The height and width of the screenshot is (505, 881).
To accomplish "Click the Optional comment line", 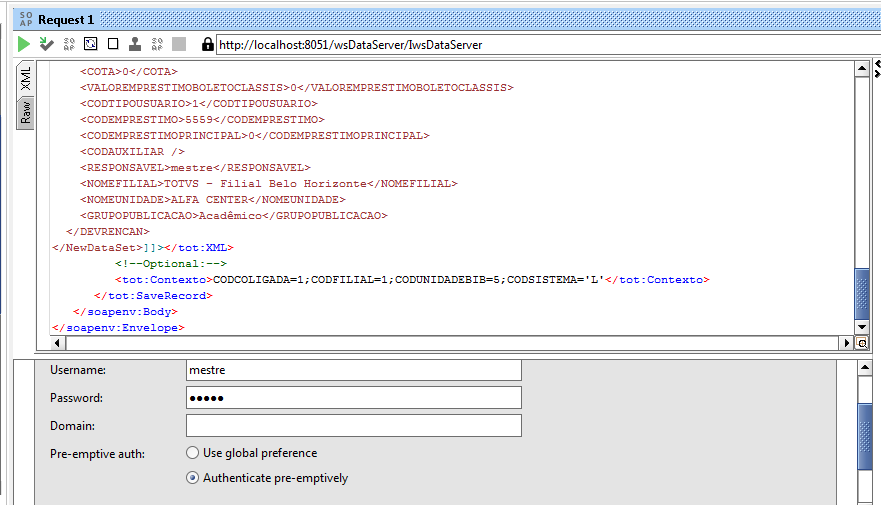I will 171,263.
